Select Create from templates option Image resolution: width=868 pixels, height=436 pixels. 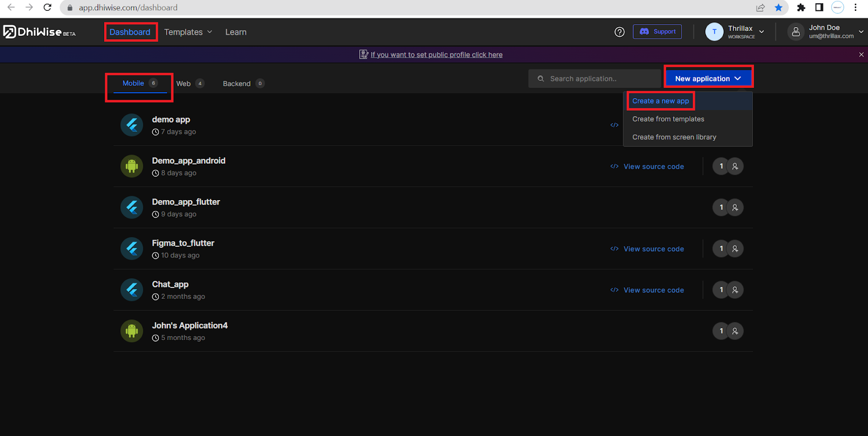668,119
